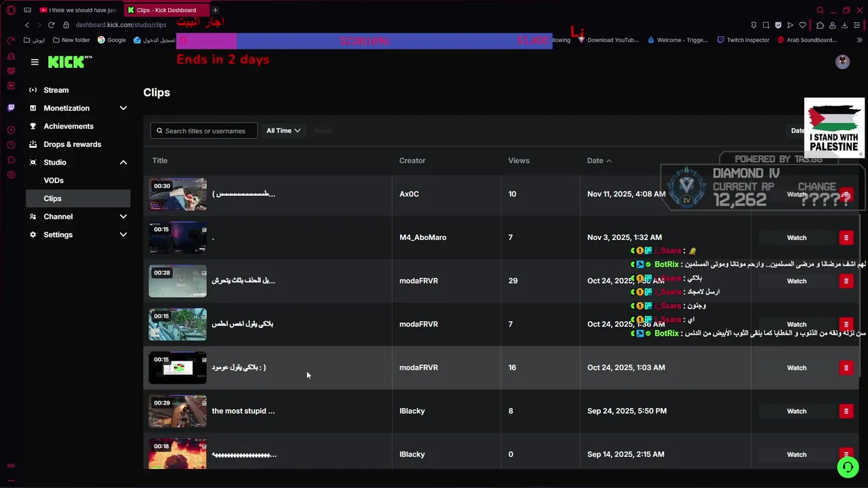Watch the IBlacky clip from Sep 14

796,454
